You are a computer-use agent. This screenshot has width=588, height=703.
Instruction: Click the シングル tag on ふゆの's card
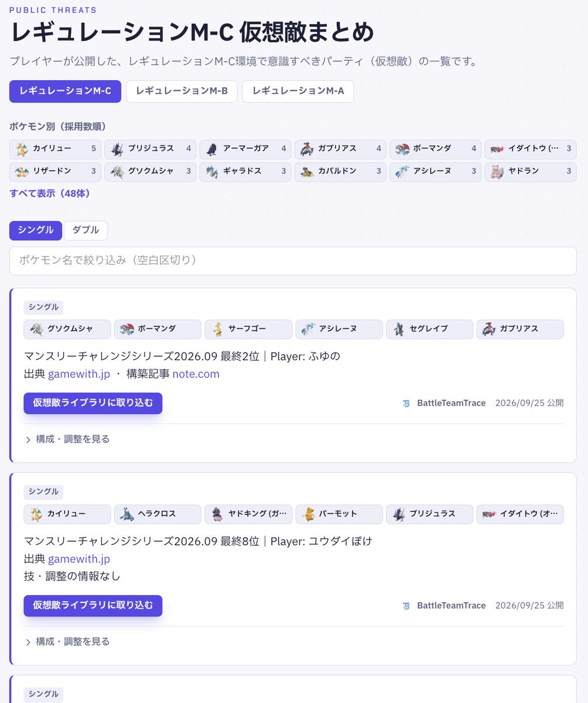[43, 307]
